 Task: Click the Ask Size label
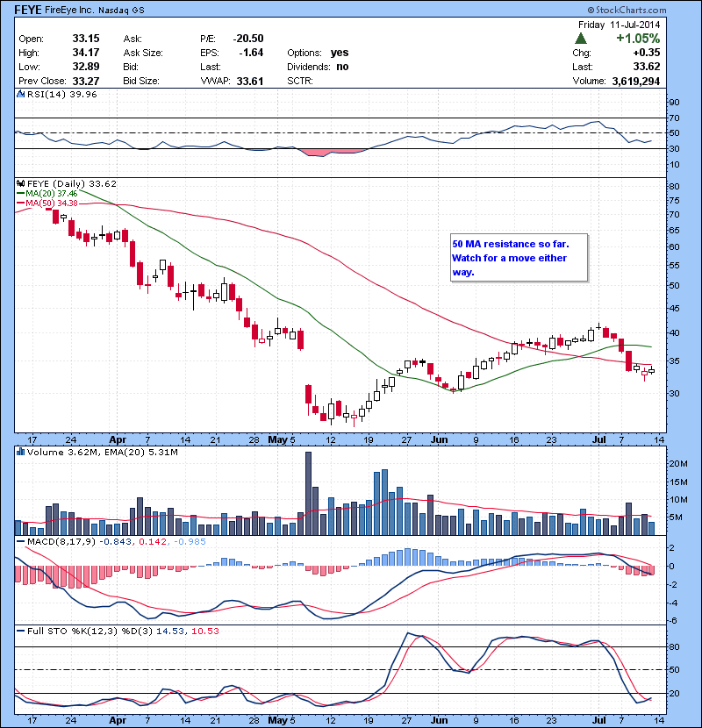click(143, 53)
